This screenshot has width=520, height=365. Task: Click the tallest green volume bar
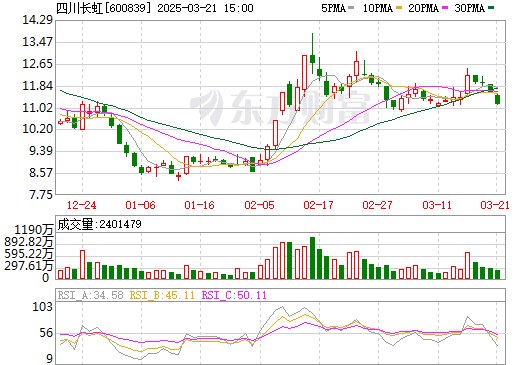312,258
